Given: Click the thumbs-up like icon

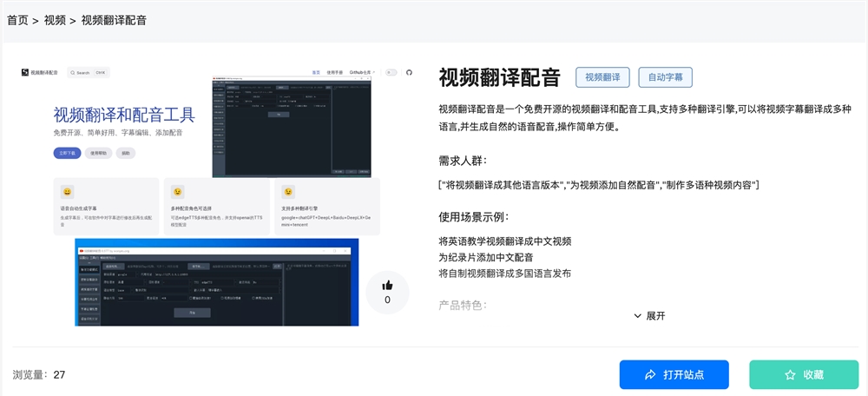Looking at the screenshot, I should tap(387, 286).
